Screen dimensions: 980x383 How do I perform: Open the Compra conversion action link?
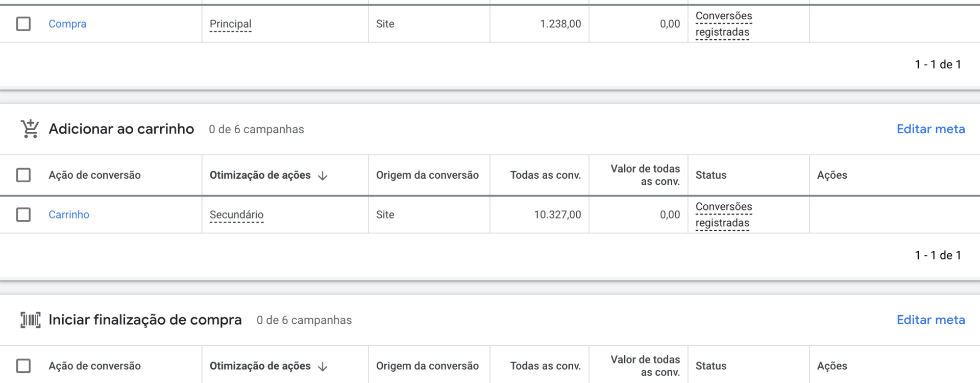click(67, 24)
